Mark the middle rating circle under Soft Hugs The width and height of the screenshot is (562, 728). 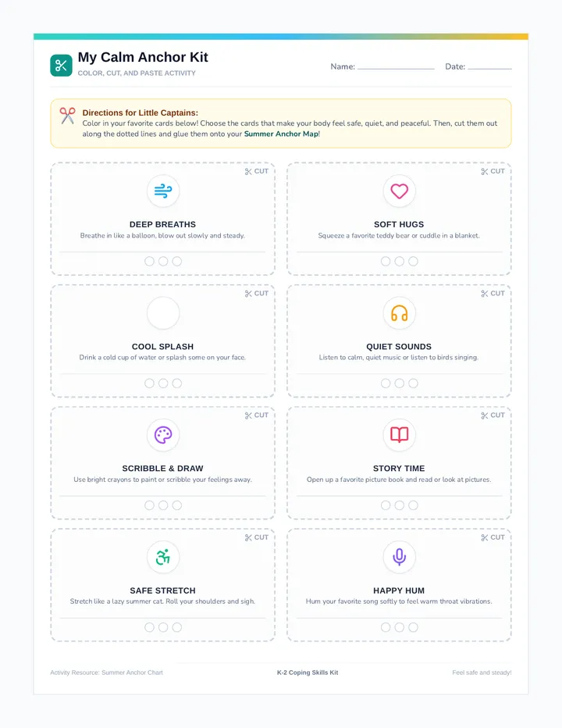click(x=399, y=262)
